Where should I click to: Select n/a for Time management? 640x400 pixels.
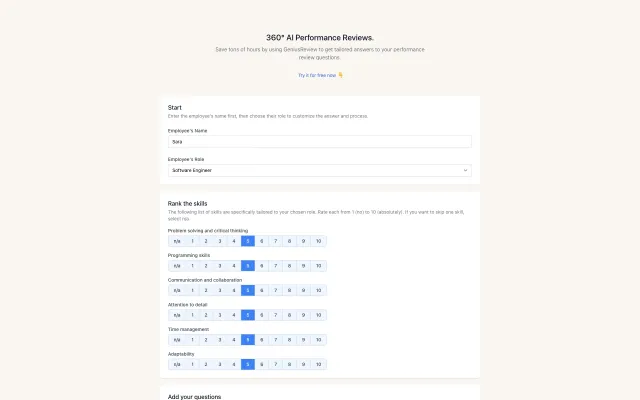tap(177, 340)
